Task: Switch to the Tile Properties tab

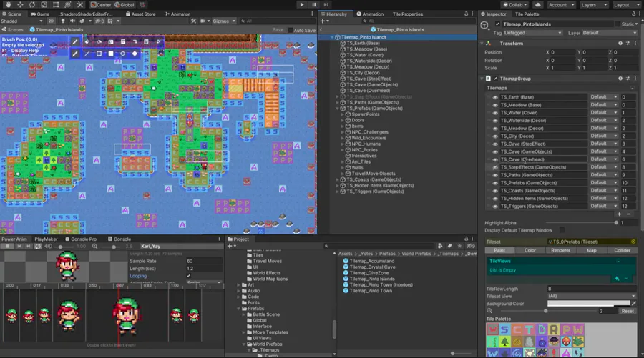Action: tap(407, 14)
